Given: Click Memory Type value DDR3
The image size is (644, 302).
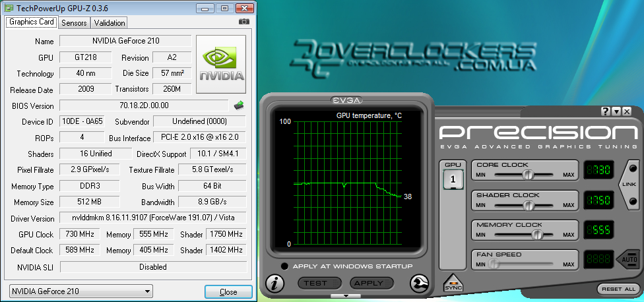Looking at the screenshot, I should click(90, 186).
